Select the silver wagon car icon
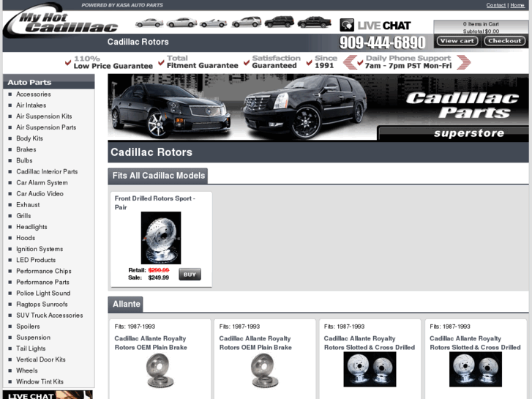 [247, 22]
